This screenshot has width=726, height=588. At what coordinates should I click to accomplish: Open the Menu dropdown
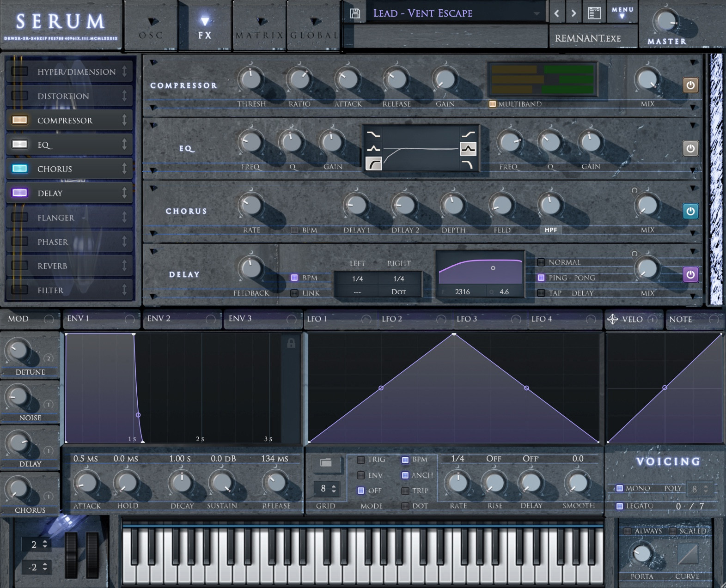(622, 12)
